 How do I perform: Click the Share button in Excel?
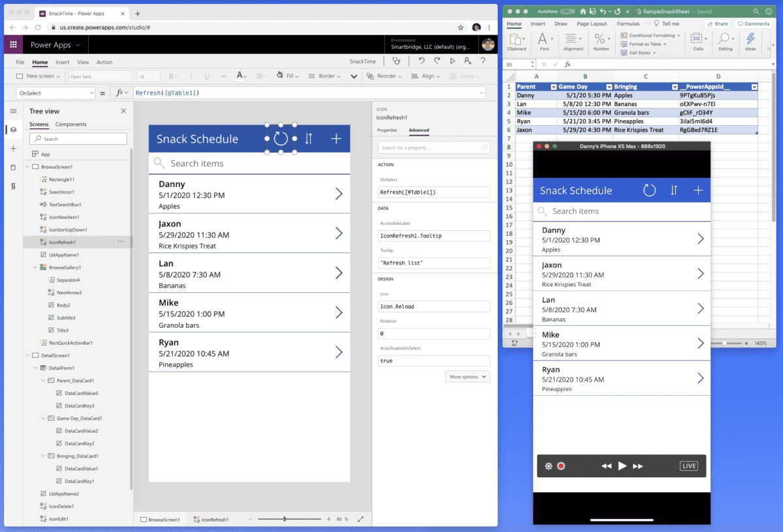pos(716,24)
